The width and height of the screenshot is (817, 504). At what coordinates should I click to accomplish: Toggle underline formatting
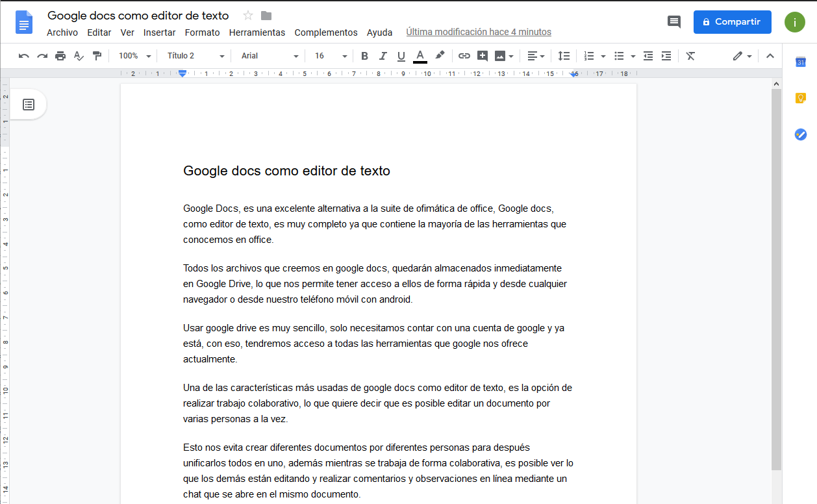[x=401, y=56]
